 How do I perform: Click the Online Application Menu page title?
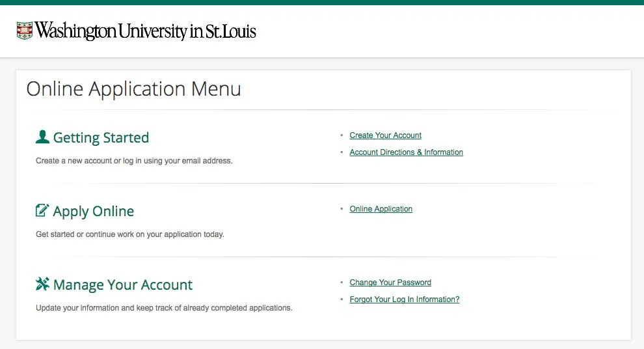[x=133, y=89]
